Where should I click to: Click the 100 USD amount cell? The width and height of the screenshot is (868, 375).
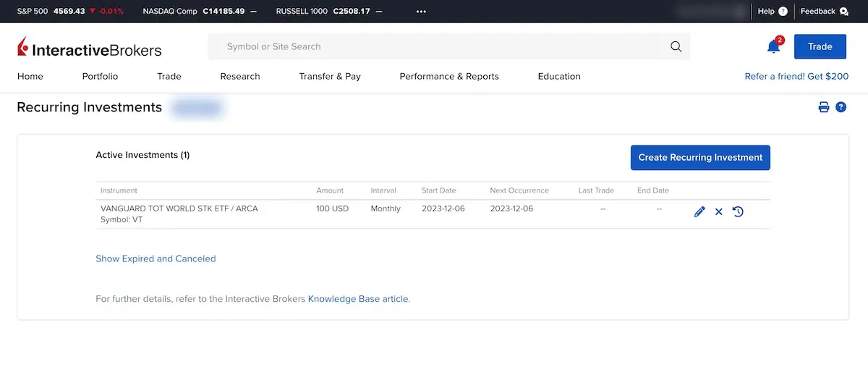pos(333,208)
